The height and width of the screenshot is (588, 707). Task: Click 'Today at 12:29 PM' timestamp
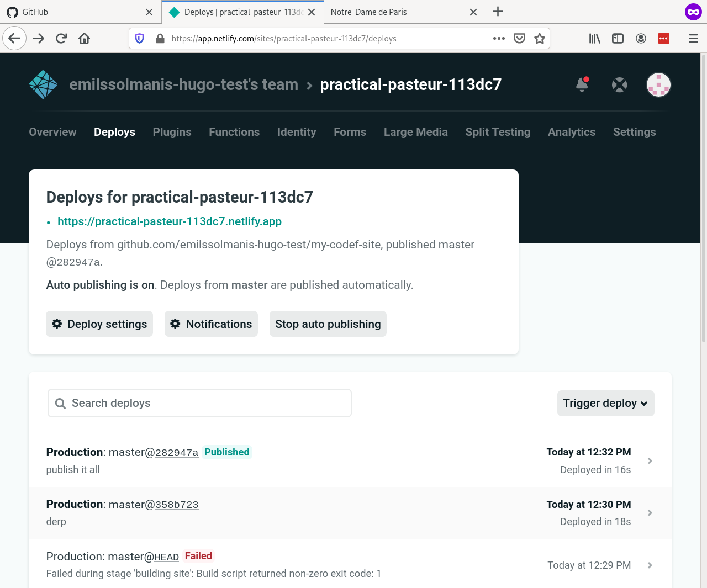[x=589, y=565]
